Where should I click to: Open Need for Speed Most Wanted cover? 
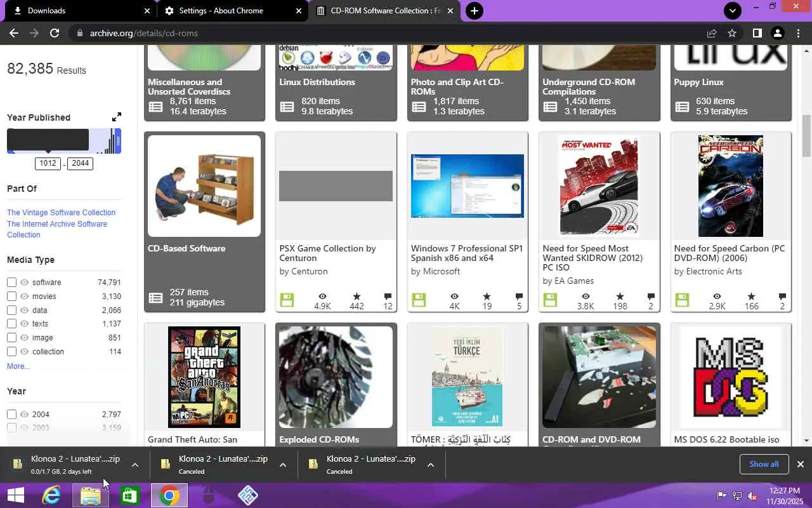[x=599, y=186]
